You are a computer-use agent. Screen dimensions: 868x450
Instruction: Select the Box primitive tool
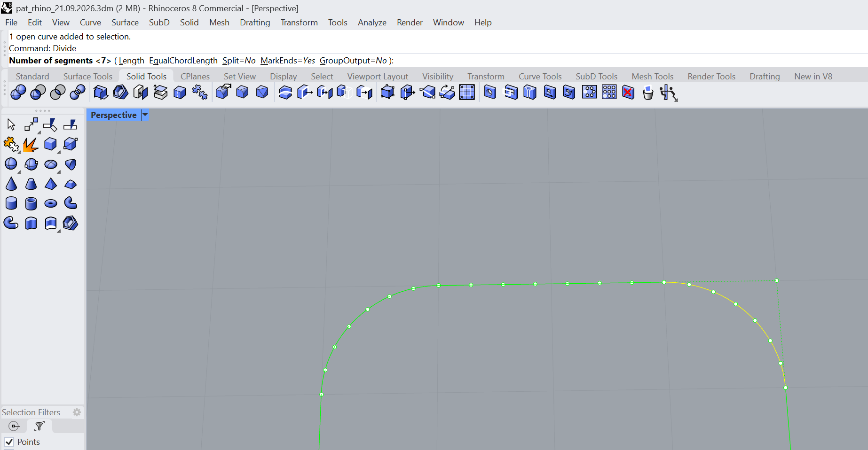click(x=50, y=144)
